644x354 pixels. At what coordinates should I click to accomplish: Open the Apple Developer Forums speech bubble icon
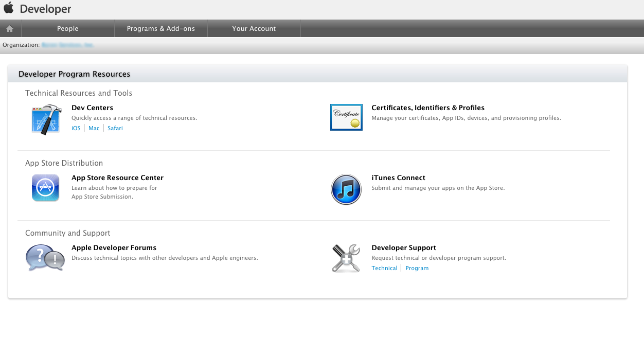(45, 258)
